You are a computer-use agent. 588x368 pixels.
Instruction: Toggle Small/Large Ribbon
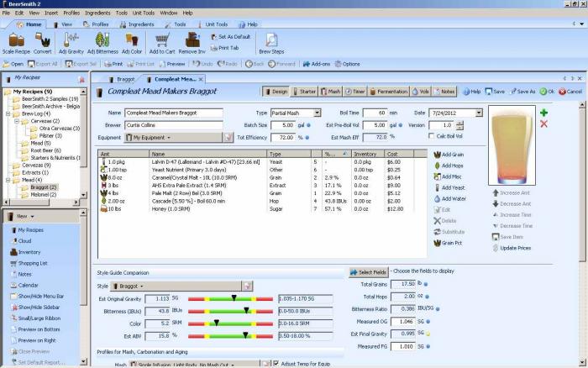35,318
